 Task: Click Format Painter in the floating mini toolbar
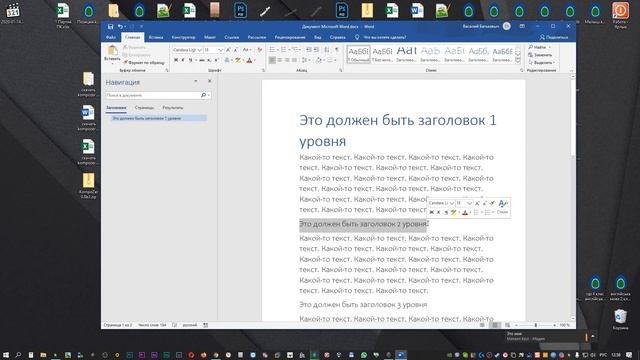[492, 203]
